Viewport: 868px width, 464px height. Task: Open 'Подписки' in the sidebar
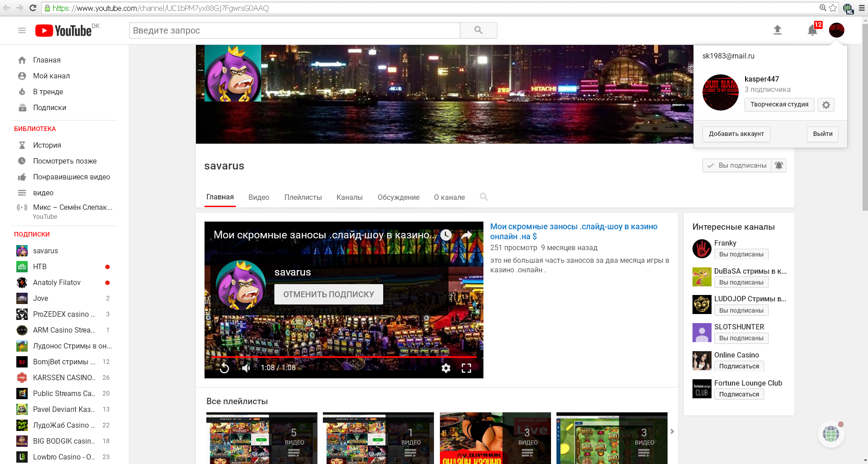coord(49,107)
